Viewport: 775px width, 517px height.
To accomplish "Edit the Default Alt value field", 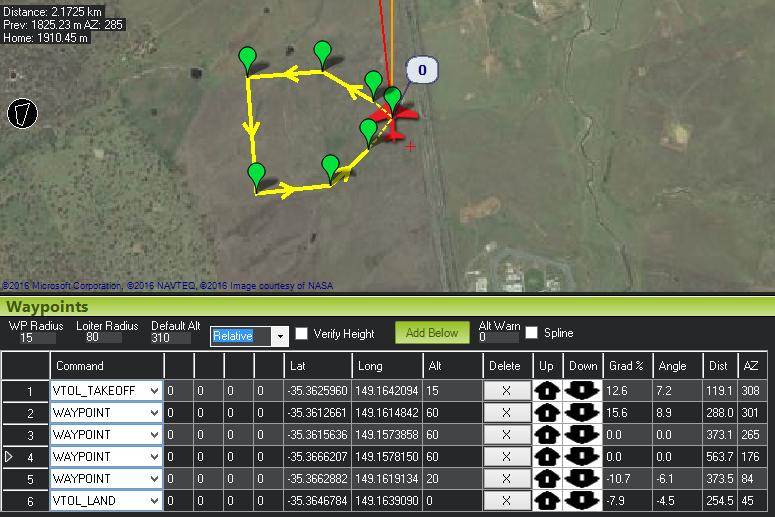I will click(x=175, y=338).
